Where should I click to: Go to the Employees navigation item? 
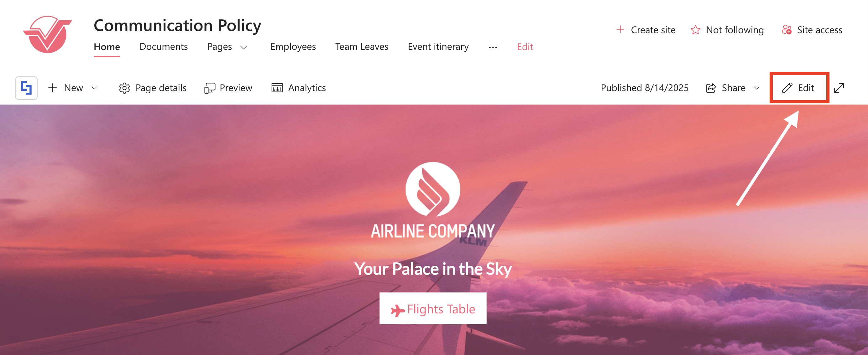[293, 46]
